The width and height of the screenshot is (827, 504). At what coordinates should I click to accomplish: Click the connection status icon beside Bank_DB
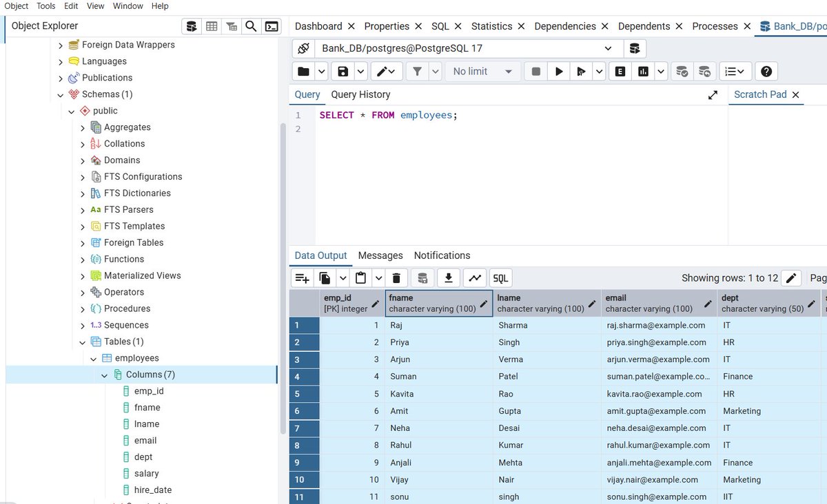(x=303, y=49)
